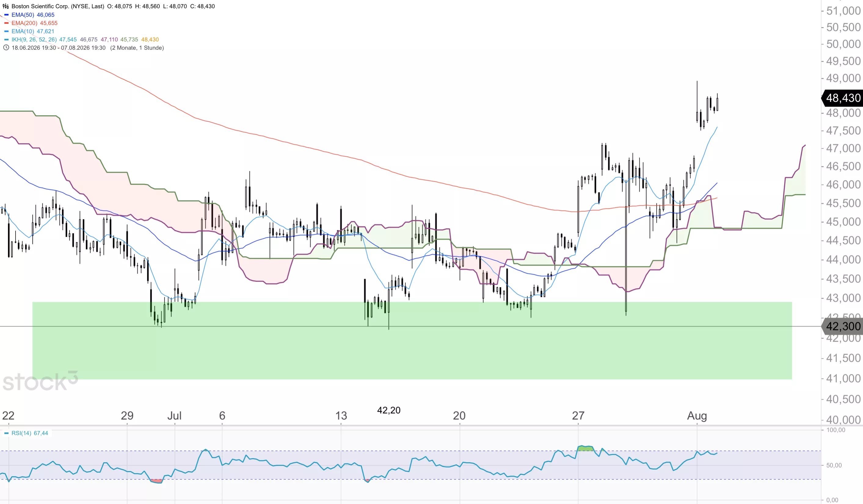Click the 50,500 price axis label

pos(843,27)
